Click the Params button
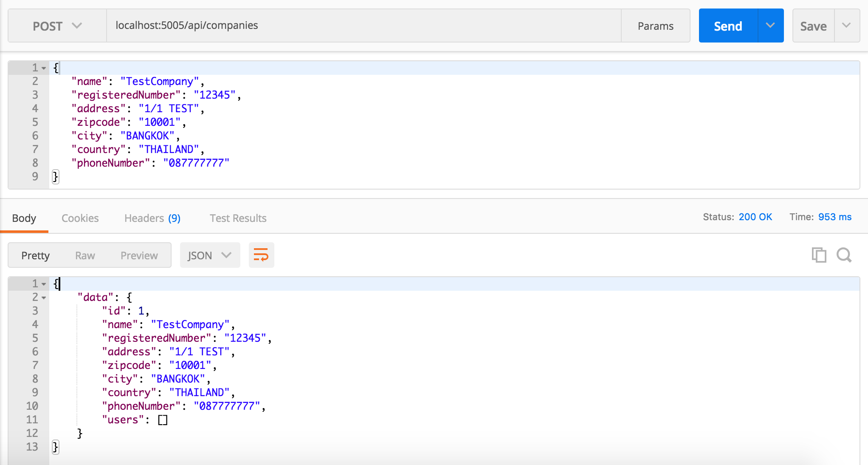This screenshot has height=465, width=868. pyautogui.click(x=655, y=26)
